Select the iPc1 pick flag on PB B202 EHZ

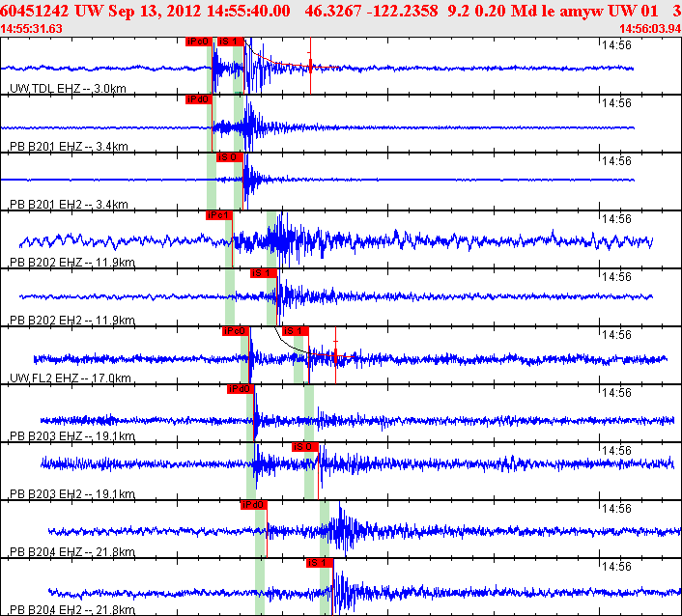coord(219,215)
